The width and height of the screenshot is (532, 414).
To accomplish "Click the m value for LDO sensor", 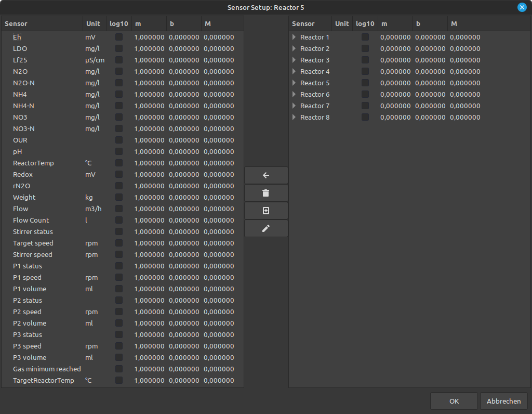I will click(x=149, y=49).
